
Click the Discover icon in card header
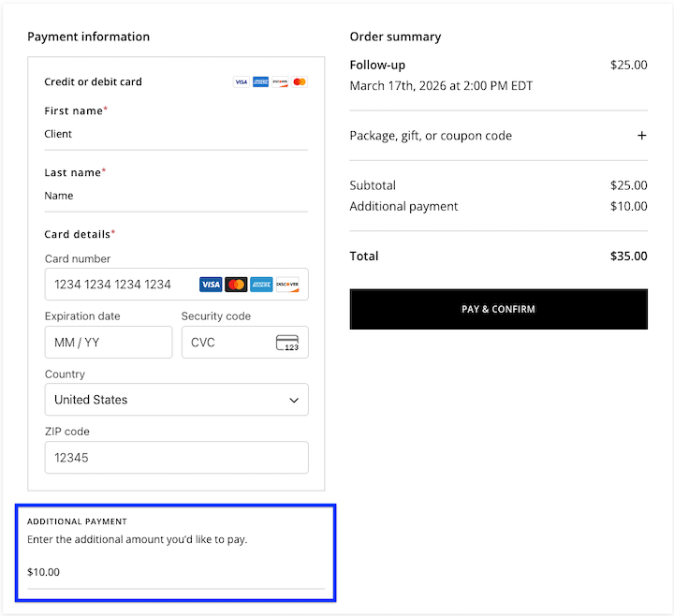[x=280, y=82]
